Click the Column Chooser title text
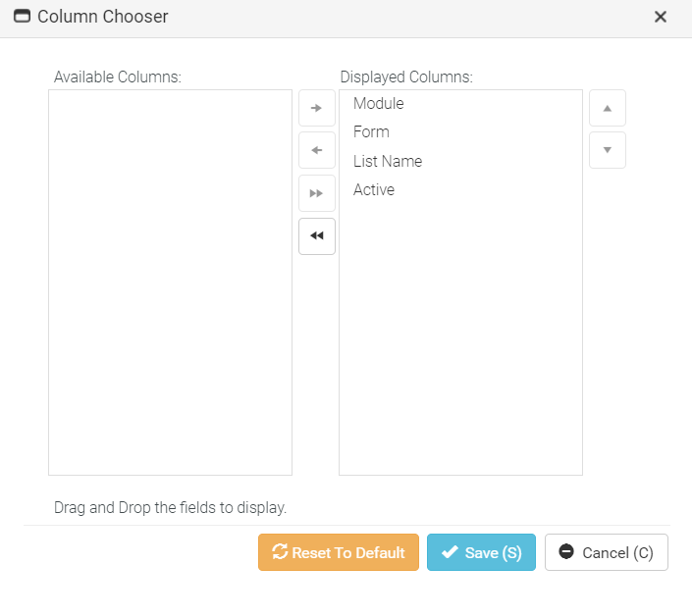 pos(102,17)
